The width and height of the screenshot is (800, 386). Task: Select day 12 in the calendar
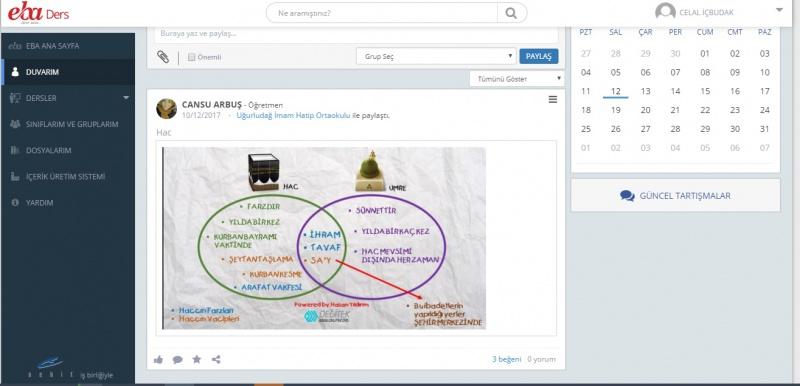[x=616, y=91]
